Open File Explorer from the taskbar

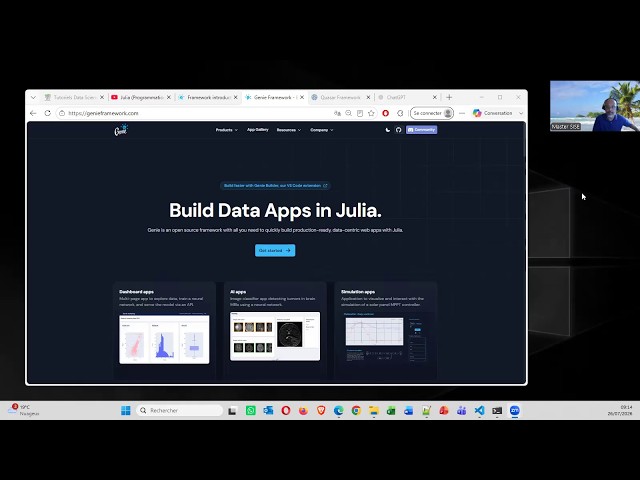pos(373,411)
